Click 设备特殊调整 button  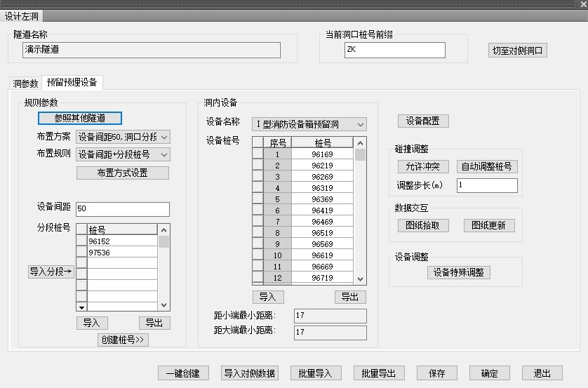pos(459,272)
